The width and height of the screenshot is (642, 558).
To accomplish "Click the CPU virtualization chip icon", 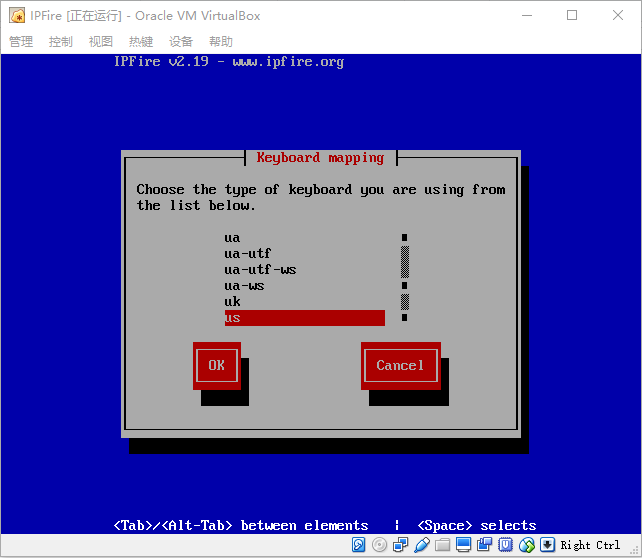I will pyautogui.click(x=505, y=545).
